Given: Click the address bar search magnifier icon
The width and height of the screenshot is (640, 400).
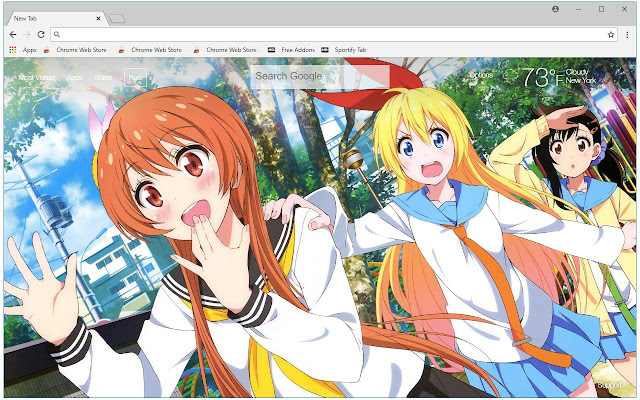Looking at the screenshot, I should tap(57, 35).
